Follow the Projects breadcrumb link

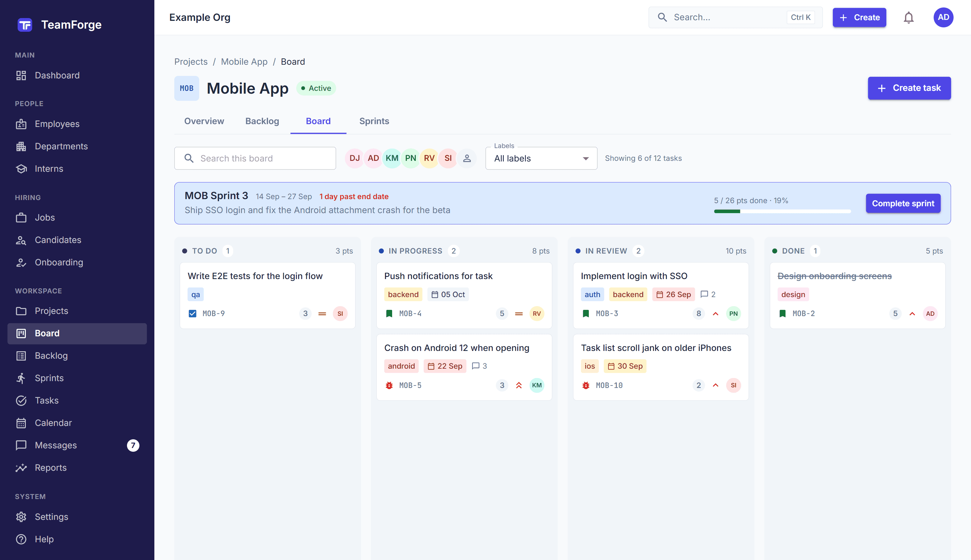[191, 62]
